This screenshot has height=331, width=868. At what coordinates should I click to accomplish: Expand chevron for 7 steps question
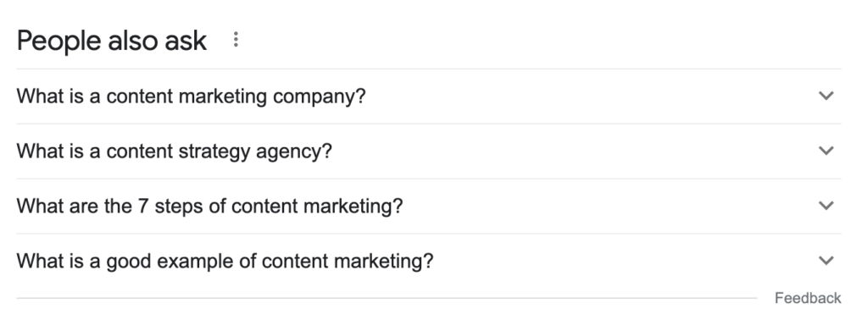pos(826,206)
